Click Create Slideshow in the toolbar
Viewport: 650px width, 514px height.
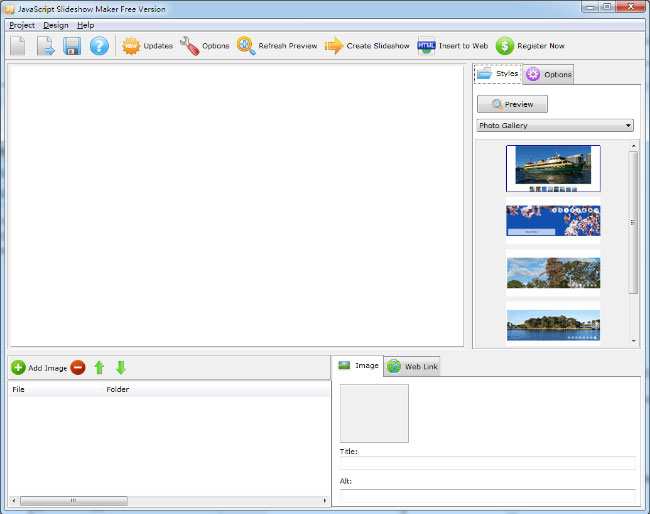click(x=367, y=46)
